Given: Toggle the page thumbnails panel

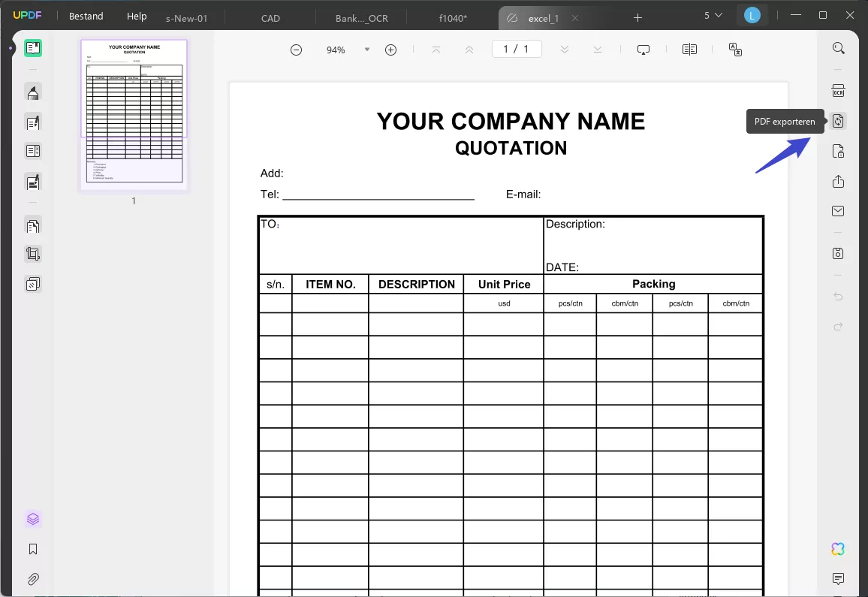Looking at the screenshot, I should [33, 518].
